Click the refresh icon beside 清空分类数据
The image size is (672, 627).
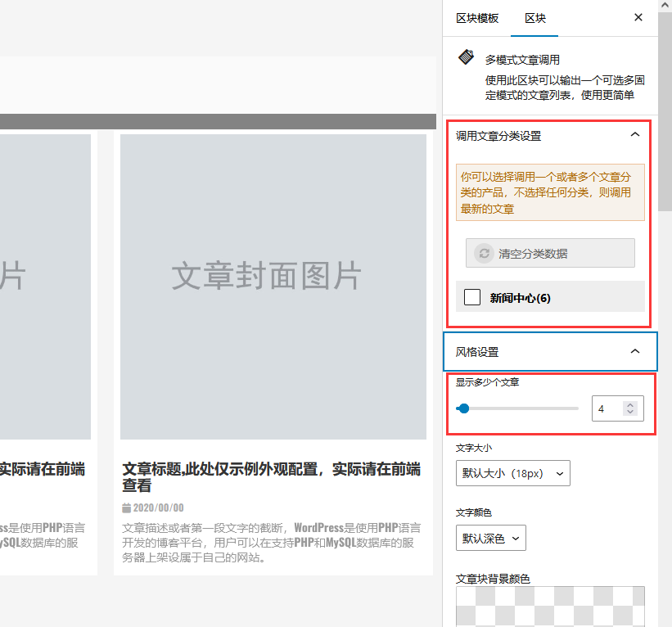coord(484,254)
